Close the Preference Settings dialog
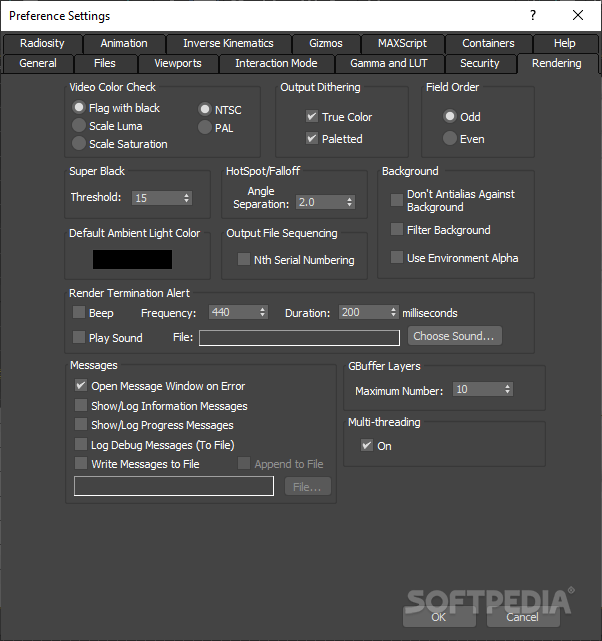 tap(578, 16)
